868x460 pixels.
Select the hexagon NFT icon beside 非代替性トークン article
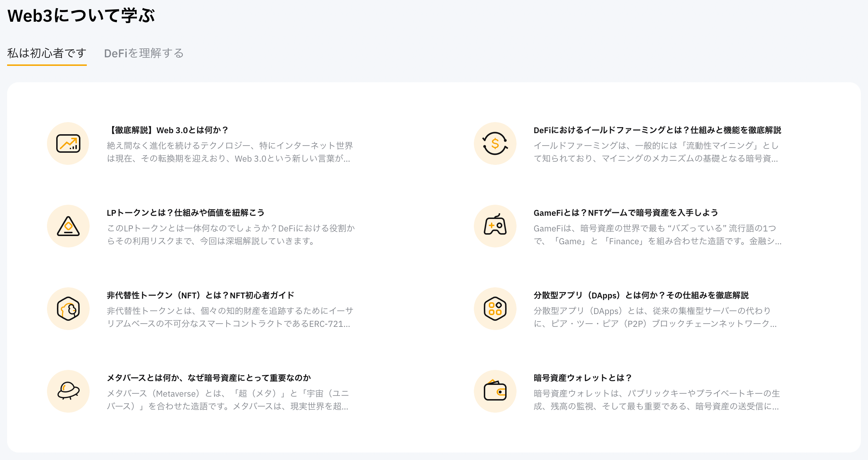[68, 309]
